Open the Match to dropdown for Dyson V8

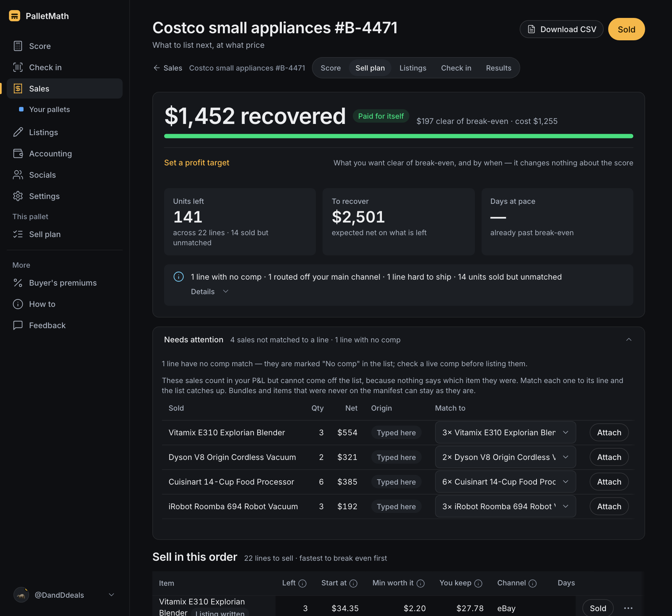point(505,457)
